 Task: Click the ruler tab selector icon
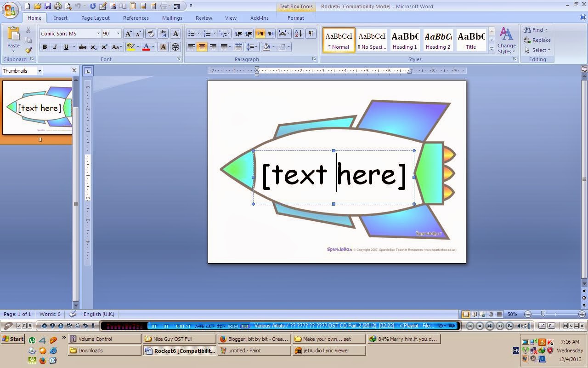tap(88, 71)
